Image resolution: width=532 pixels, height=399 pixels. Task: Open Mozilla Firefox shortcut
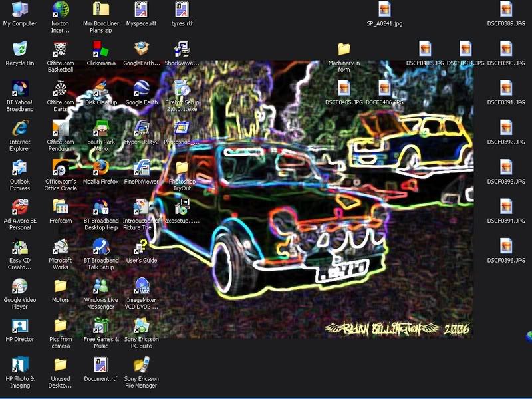tap(101, 168)
